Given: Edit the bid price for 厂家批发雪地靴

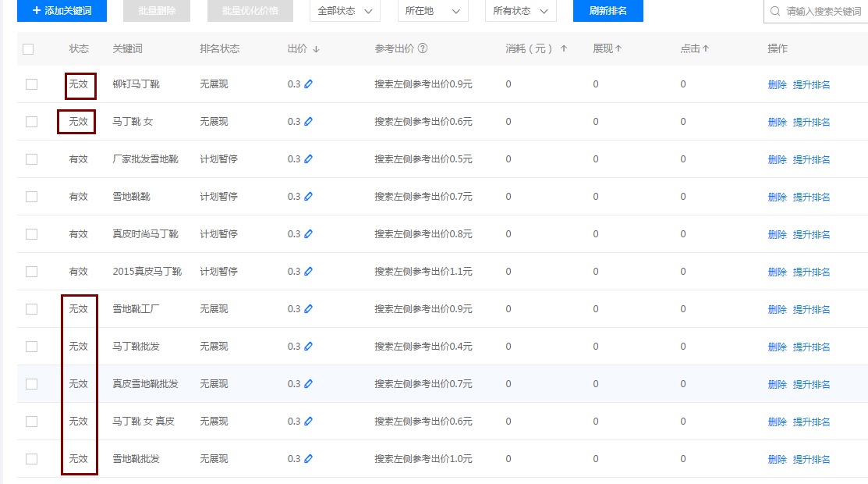Looking at the screenshot, I should (x=308, y=159).
